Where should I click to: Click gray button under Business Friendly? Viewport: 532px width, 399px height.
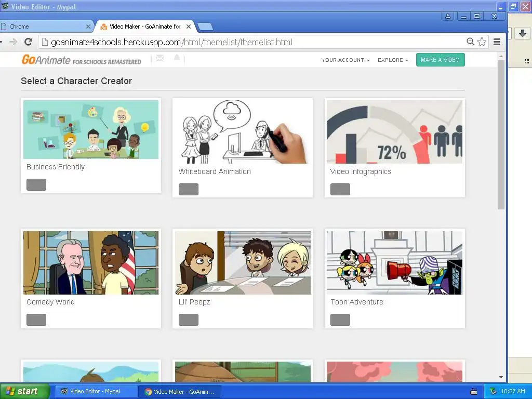click(36, 184)
